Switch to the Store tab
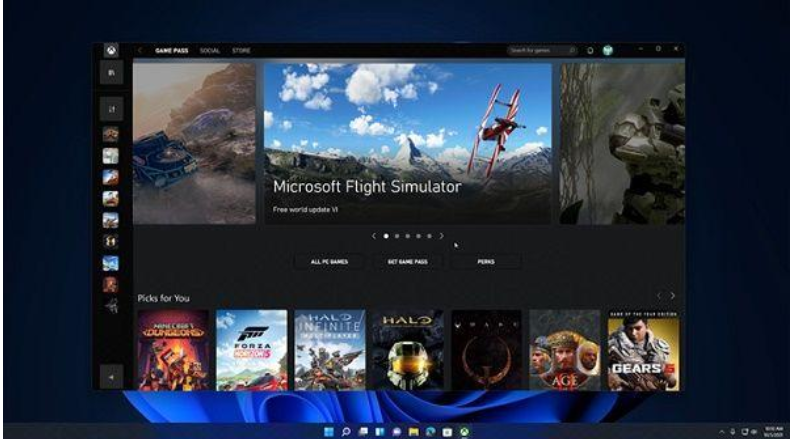Image resolution: width=798 pixels, height=439 pixels. (x=241, y=50)
